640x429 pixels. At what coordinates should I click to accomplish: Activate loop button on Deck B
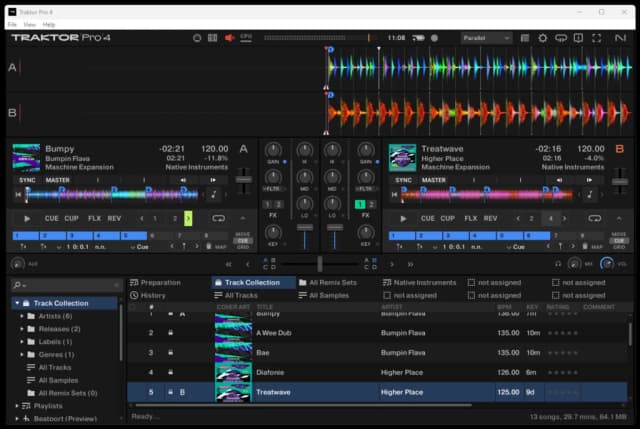click(595, 218)
